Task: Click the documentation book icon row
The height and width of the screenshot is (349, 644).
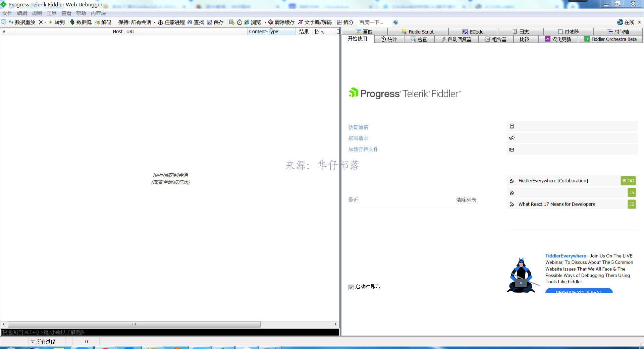Action: point(572,126)
